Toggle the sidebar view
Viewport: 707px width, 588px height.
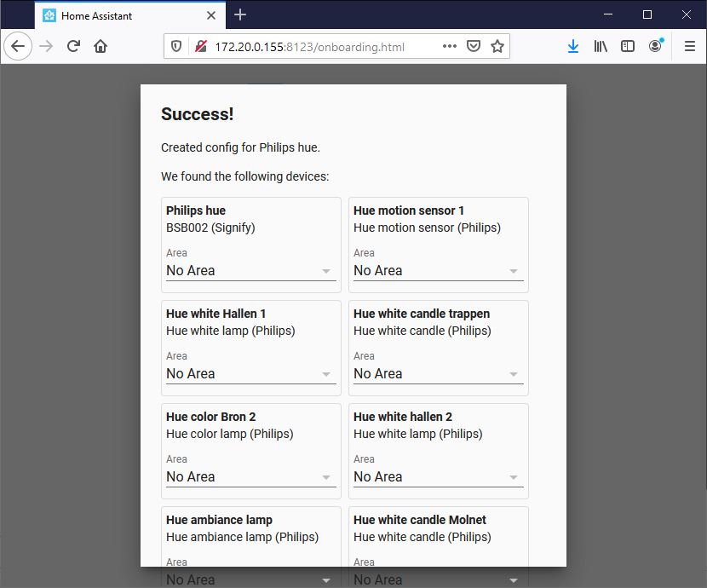coord(628,46)
